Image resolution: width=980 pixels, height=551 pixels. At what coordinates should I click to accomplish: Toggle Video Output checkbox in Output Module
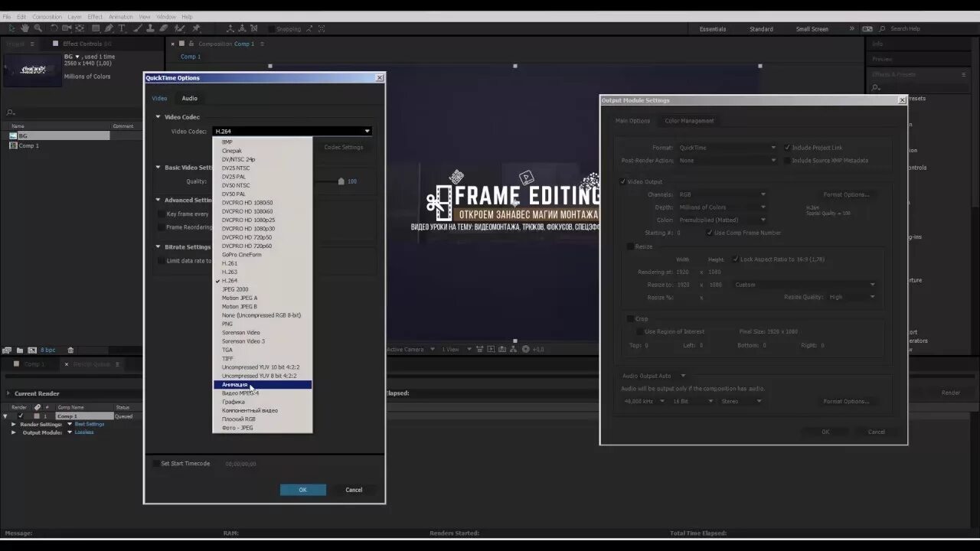(622, 181)
